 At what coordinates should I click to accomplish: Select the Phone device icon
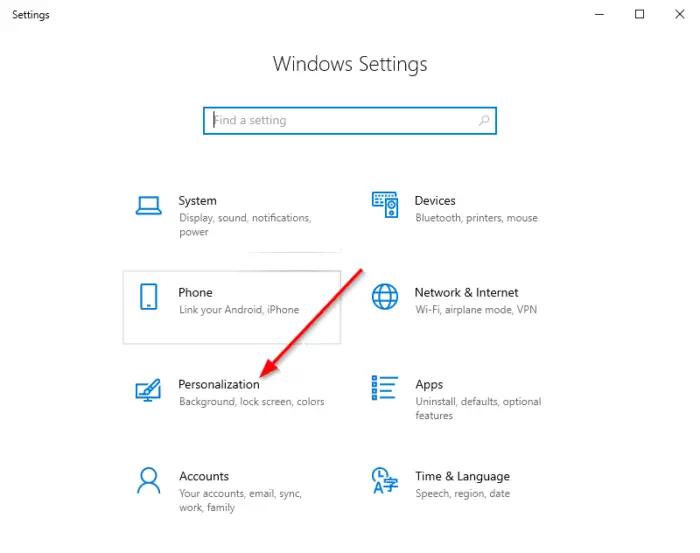pos(149,296)
